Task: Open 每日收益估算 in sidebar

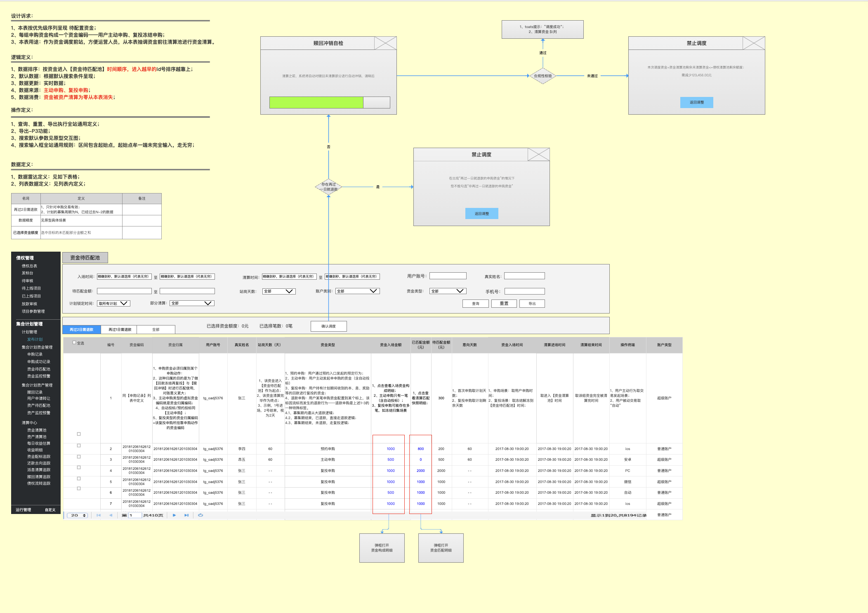Action: [x=38, y=443]
